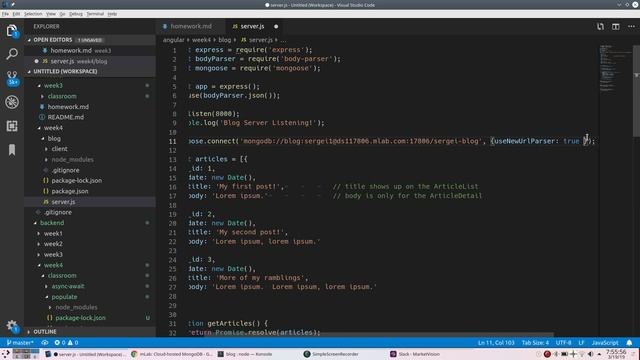
Task: Split the editor to the right
Action: (x=616, y=27)
